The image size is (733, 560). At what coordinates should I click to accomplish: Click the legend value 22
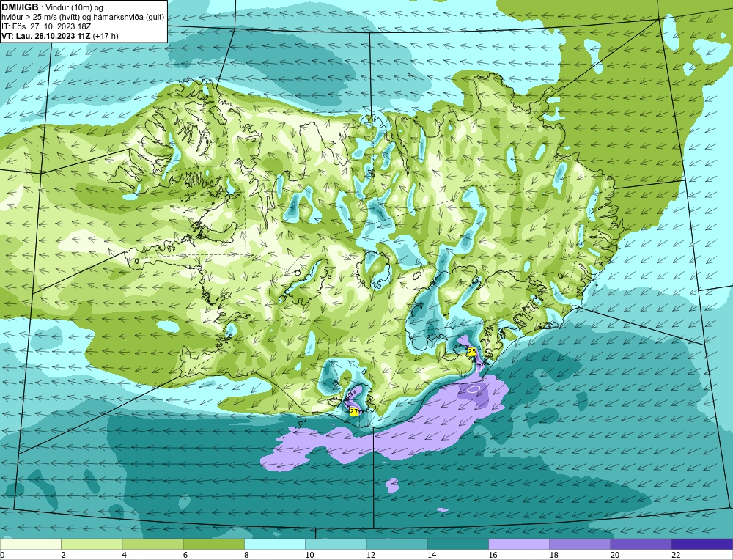[676, 555]
